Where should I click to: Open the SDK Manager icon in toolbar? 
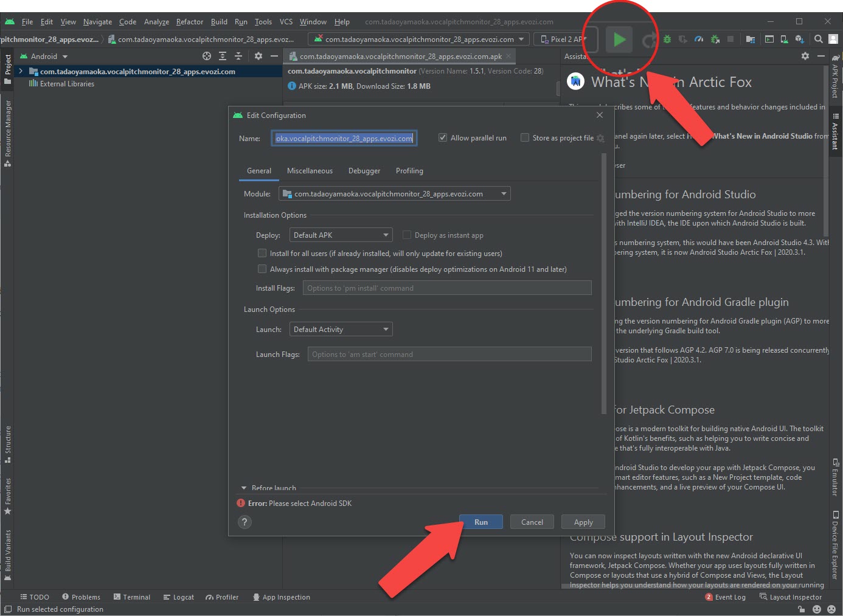click(799, 40)
